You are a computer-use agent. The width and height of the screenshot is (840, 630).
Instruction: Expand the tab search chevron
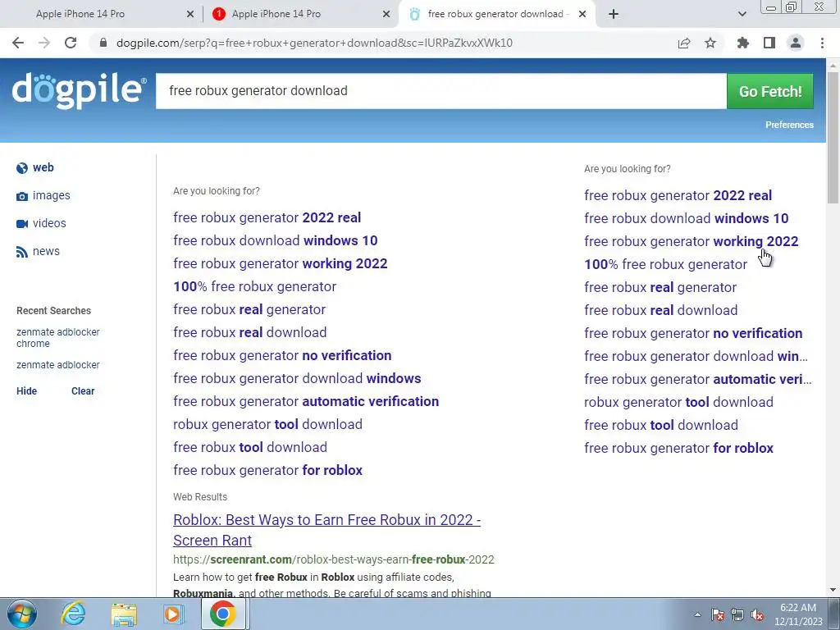[742, 14]
